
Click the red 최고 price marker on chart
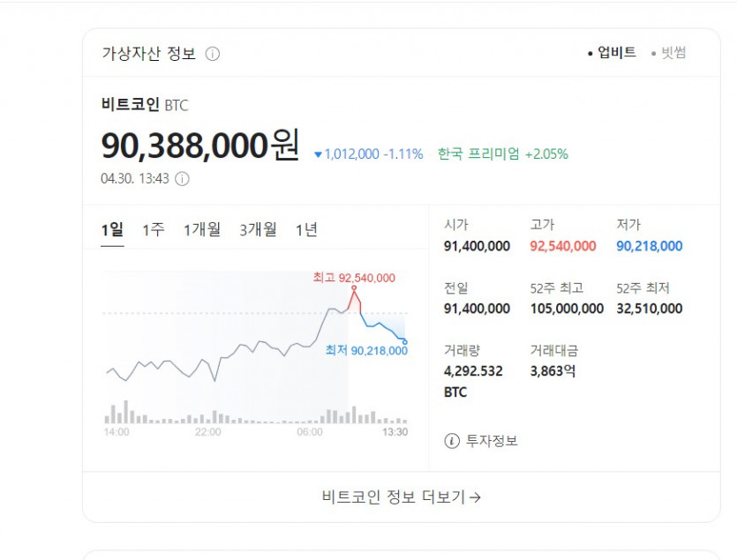354,287
